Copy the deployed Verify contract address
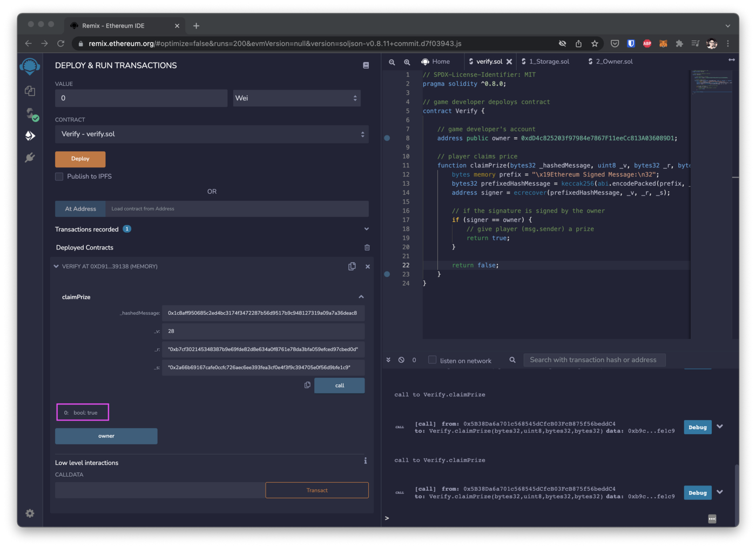 tap(352, 266)
